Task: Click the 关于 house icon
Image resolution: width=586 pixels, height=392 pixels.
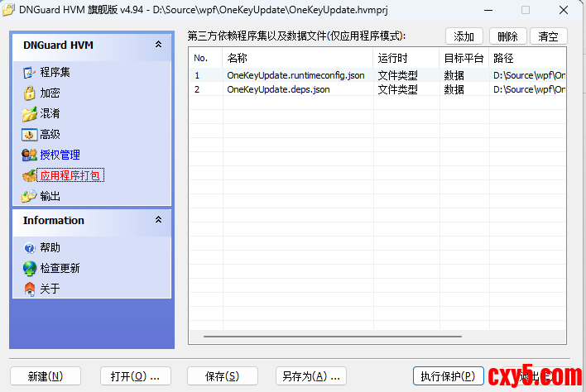Action: [x=29, y=289]
